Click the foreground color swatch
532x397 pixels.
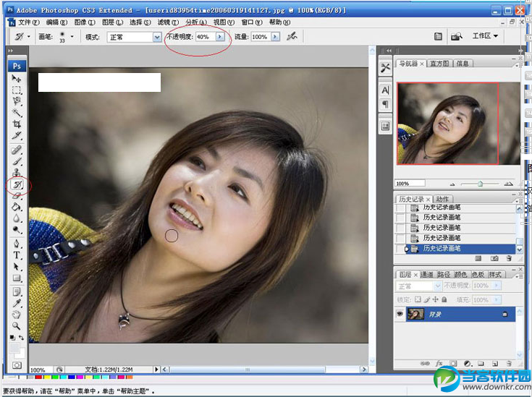[14, 347]
